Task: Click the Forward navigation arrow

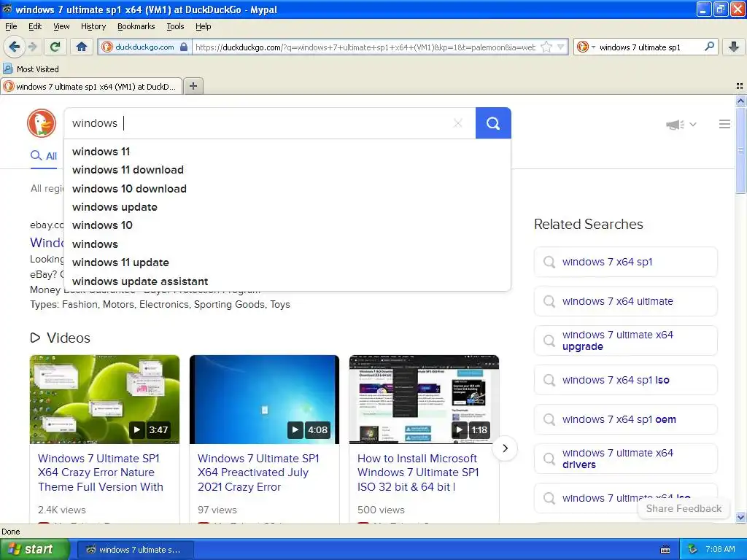Action: click(x=32, y=47)
